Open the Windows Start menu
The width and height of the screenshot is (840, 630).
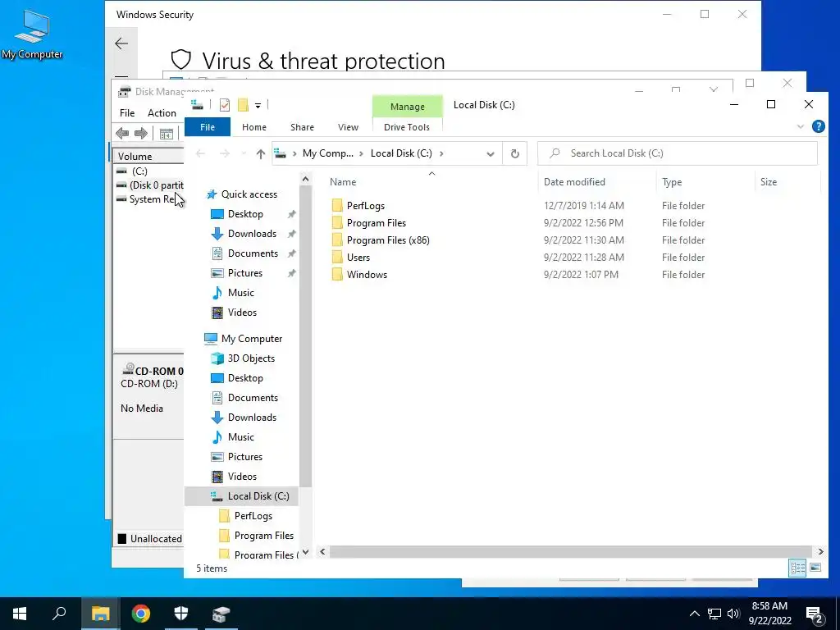(20, 614)
